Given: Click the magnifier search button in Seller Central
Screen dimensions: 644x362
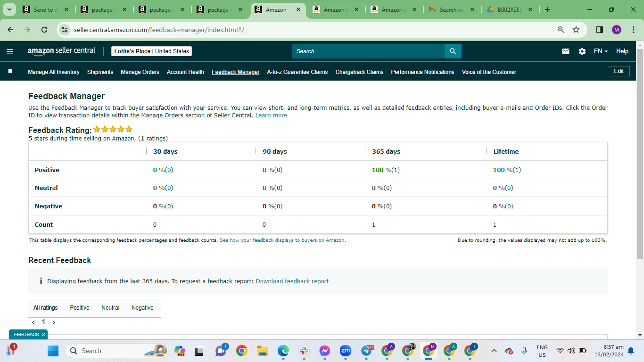Looking at the screenshot, I should coord(453,51).
